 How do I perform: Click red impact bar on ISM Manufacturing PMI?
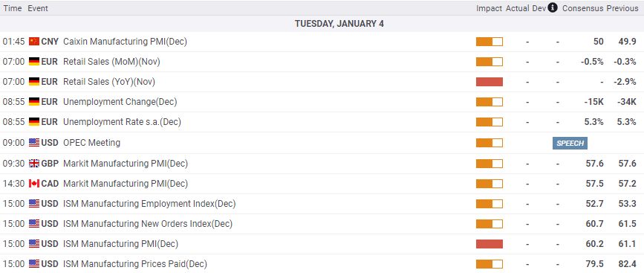[x=489, y=244]
